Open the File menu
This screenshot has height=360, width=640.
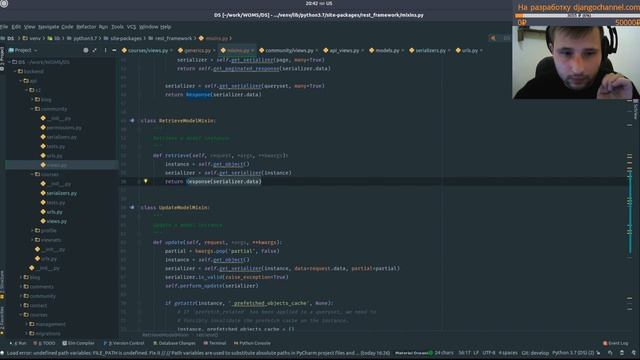click(x=4, y=27)
